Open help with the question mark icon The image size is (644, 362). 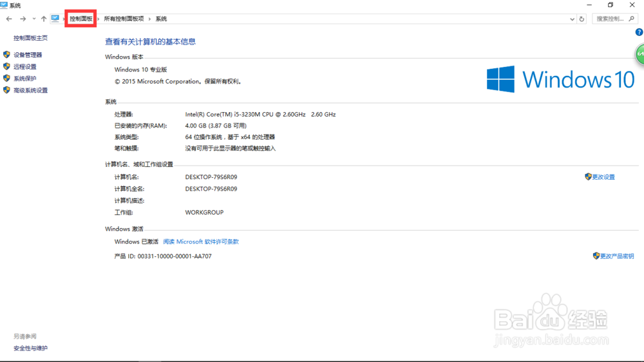[x=639, y=32]
